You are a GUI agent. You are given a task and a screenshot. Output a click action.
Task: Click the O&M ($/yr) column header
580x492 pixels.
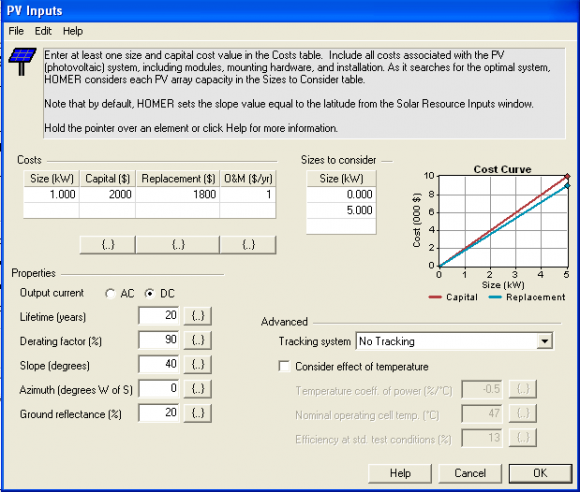coord(248,179)
